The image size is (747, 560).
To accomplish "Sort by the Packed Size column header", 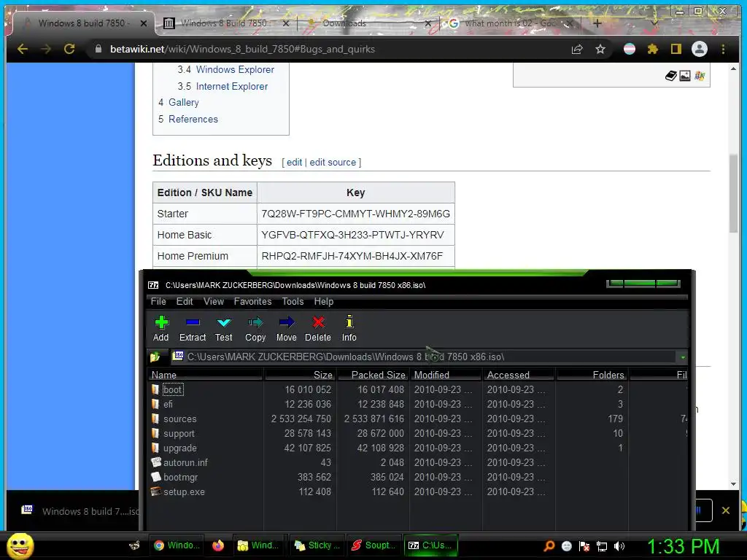I will [373, 375].
